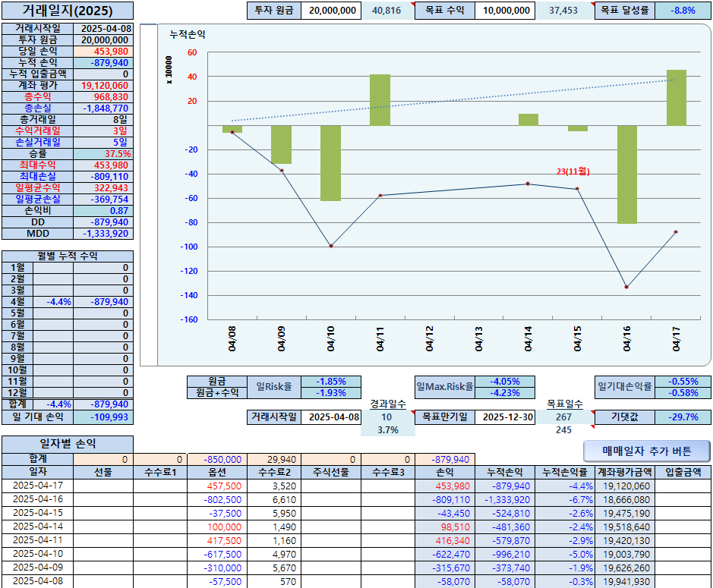Select the 2025-04-16 date cell in table
Image resolution: width=713 pixels, height=588 pixels.
[38, 499]
